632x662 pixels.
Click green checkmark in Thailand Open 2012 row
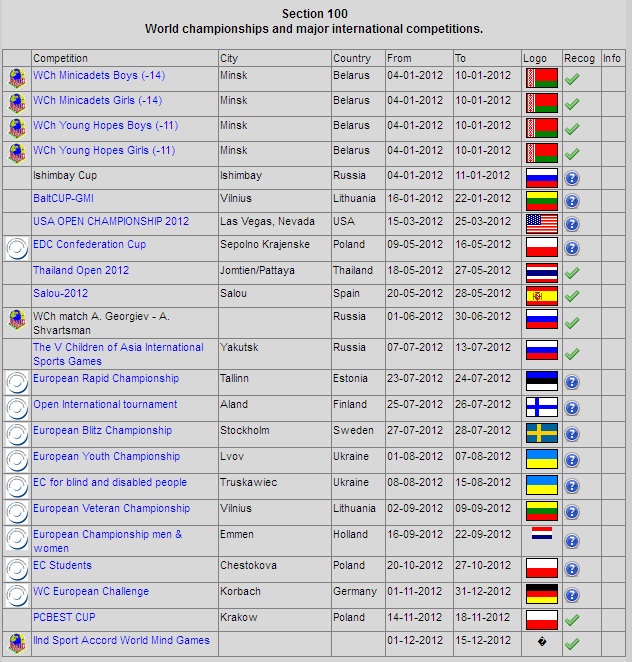click(572, 272)
